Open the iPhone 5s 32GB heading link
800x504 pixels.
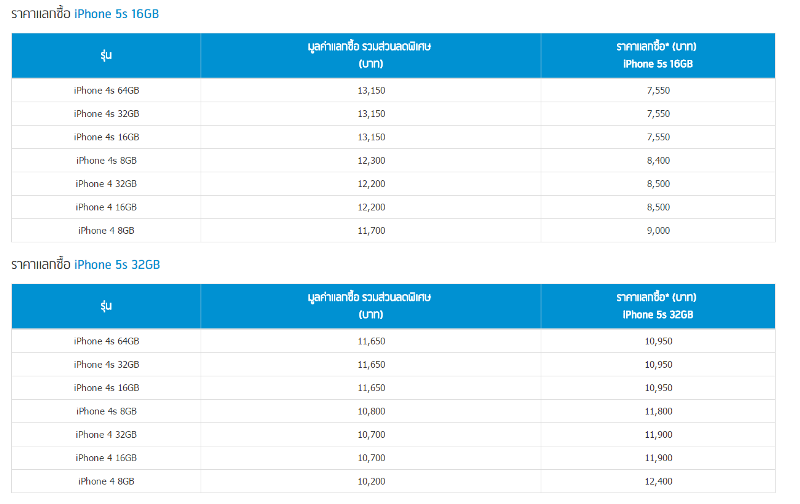point(117,265)
